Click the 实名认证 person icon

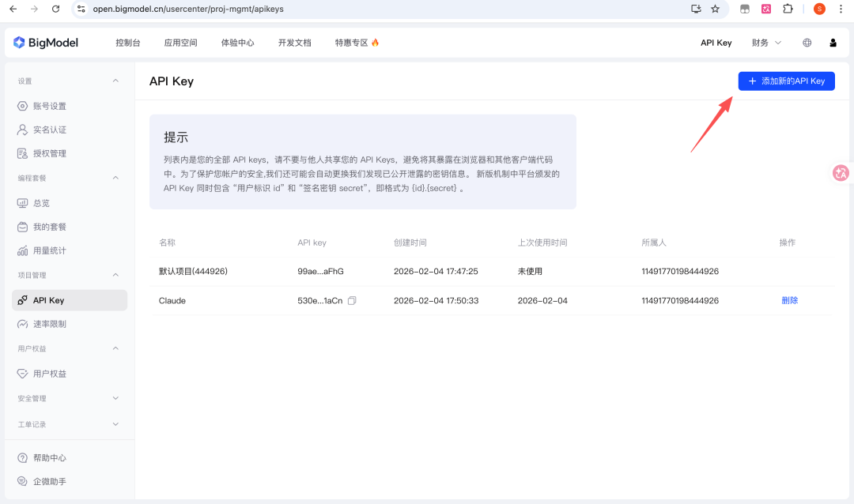22,130
